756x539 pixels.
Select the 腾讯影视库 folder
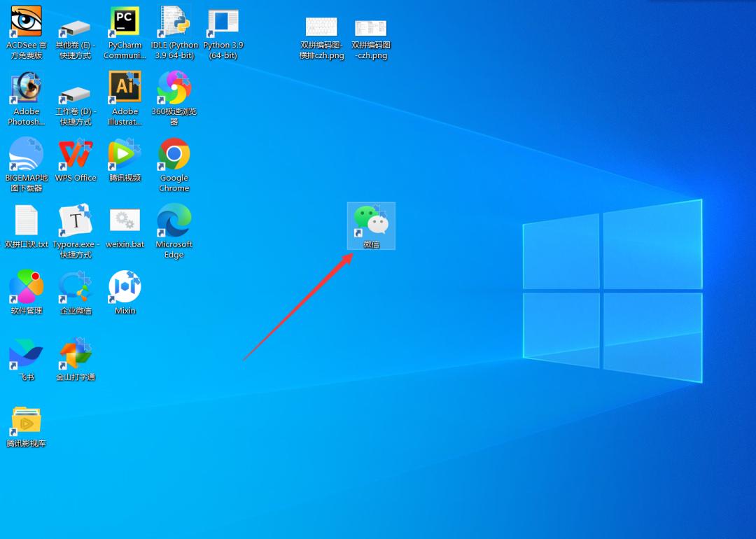[27, 420]
